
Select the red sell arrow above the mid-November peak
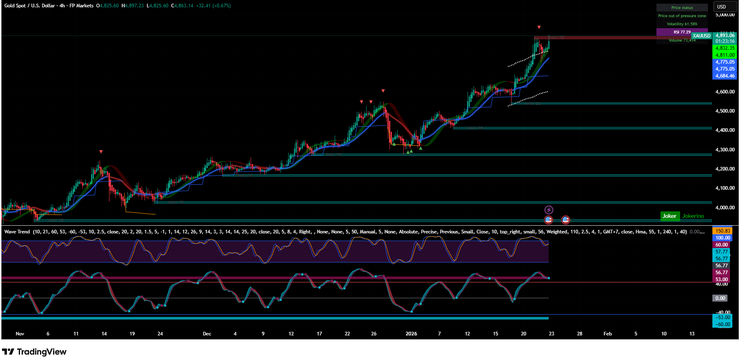(x=101, y=152)
